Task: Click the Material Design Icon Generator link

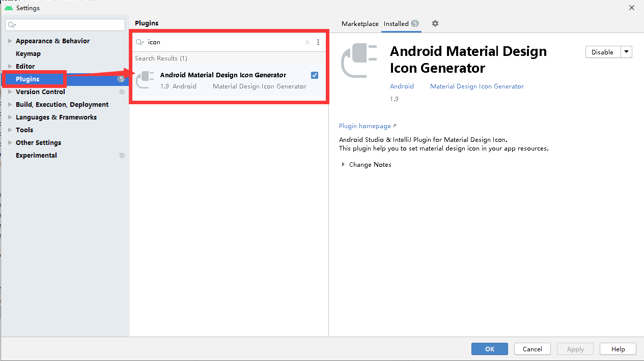Action: point(477,86)
